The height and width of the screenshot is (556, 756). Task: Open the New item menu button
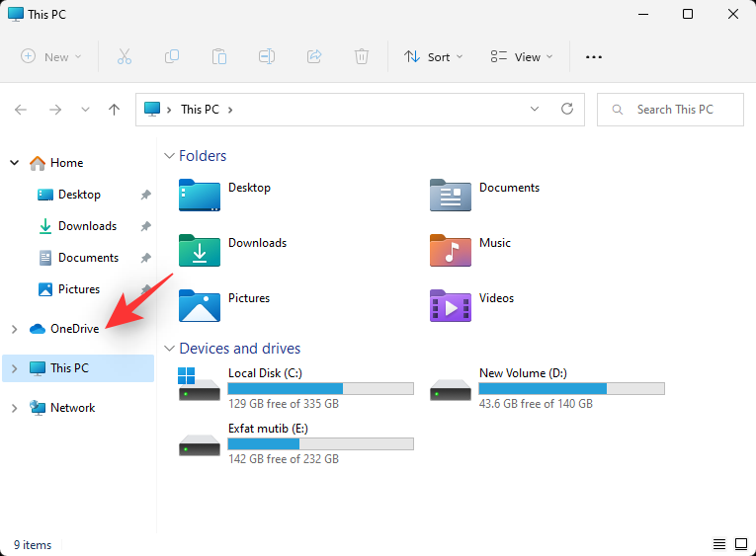pyautogui.click(x=51, y=56)
